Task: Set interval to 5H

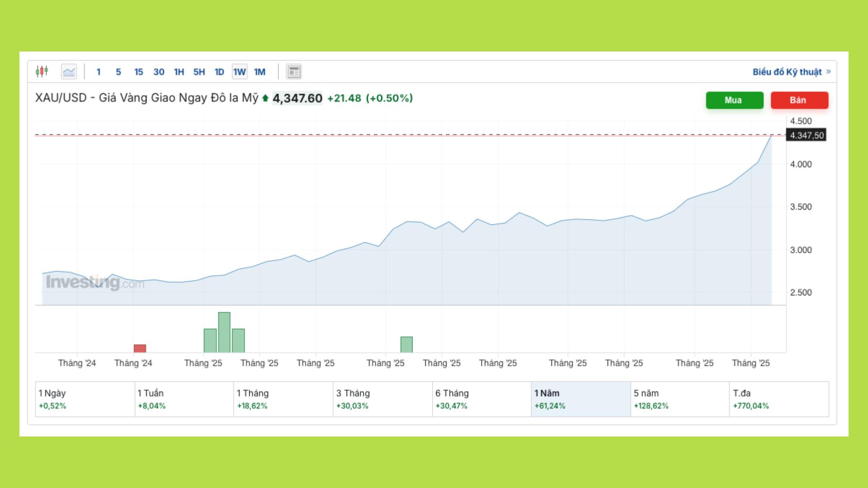Action: 199,72
